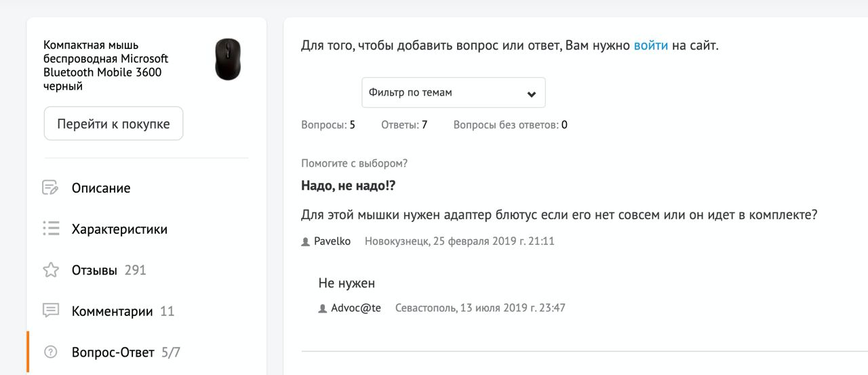Click 'Вопросы без ответов: 0' counter

[511, 125]
